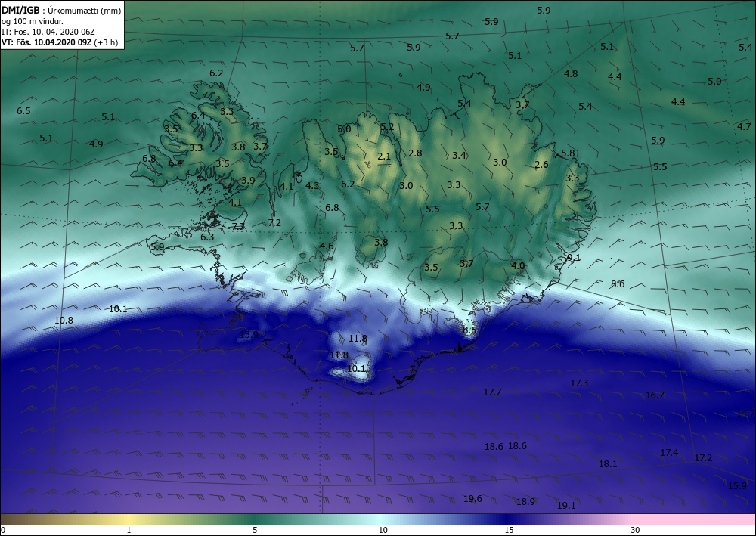The image size is (756, 536).
Task: Click the 2.6 value on the map
Action: tap(541, 164)
